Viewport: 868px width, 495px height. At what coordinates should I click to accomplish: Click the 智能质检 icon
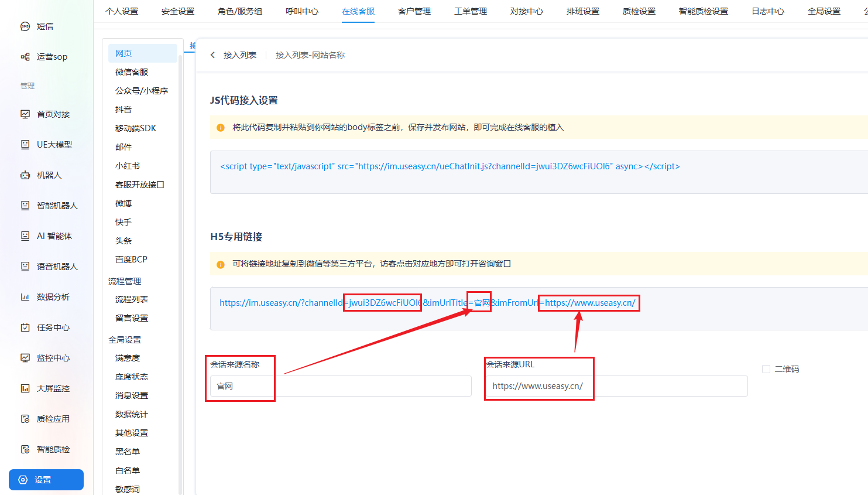click(x=25, y=449)
